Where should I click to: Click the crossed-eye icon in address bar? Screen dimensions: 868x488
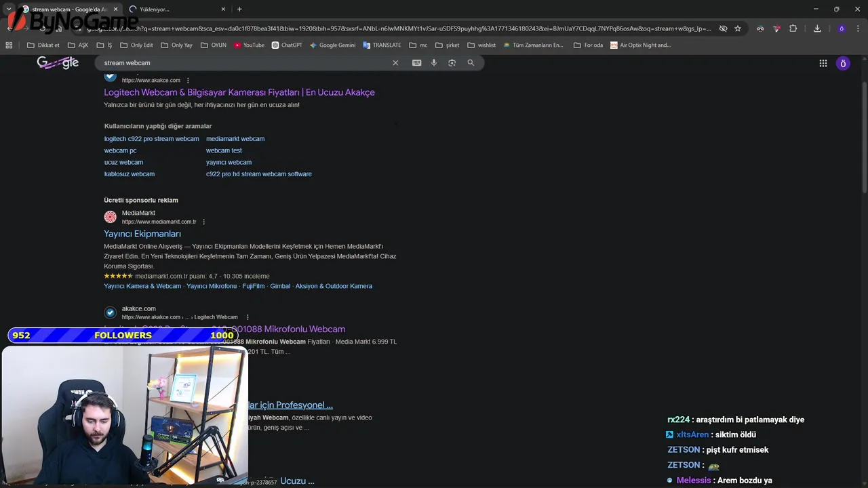[x=723, y=28]
